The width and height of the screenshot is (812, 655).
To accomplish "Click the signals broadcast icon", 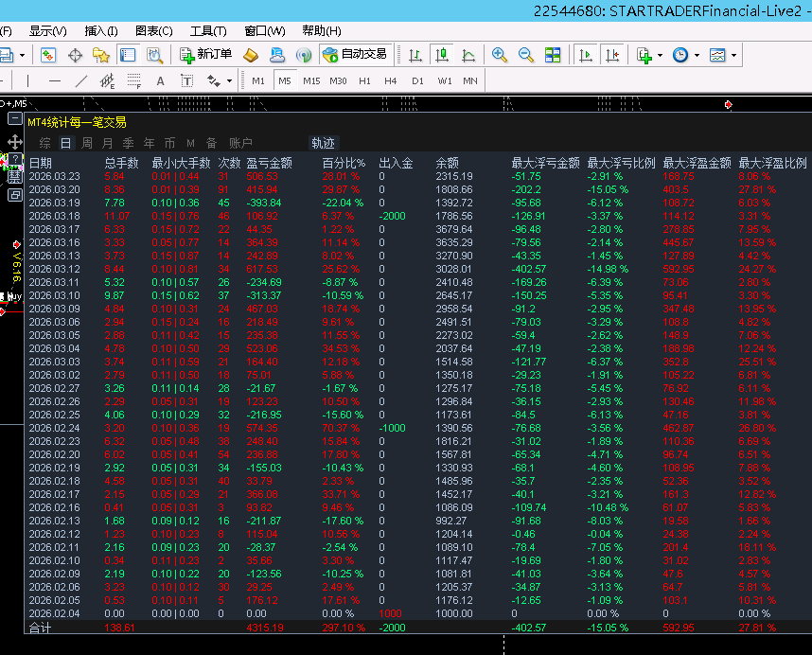I will click(x=304, y=55).
